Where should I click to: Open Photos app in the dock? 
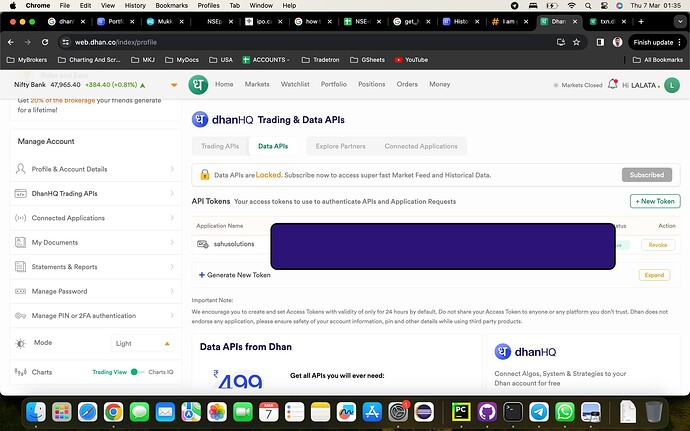pyautogui.click(x=217, y=413)
